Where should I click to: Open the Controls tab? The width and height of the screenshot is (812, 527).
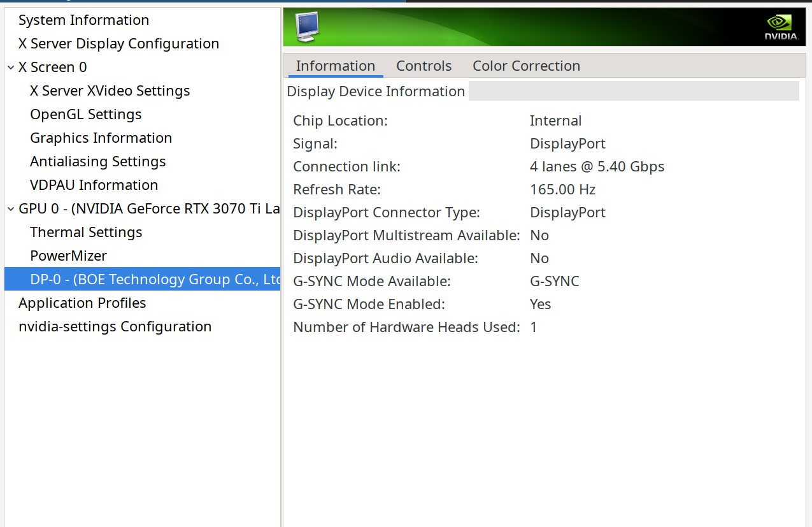[424, 66]
